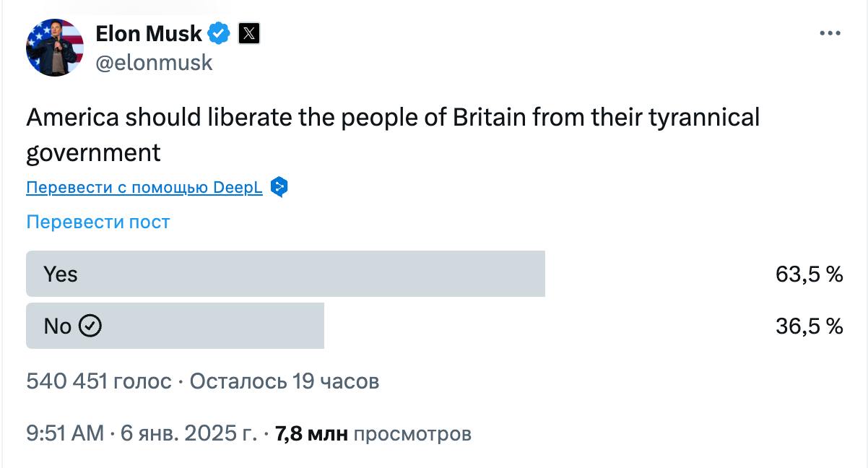Click the 63,5 % Yes result
Viewport: 868px width, 468px height.
click(x=810, y=274)
